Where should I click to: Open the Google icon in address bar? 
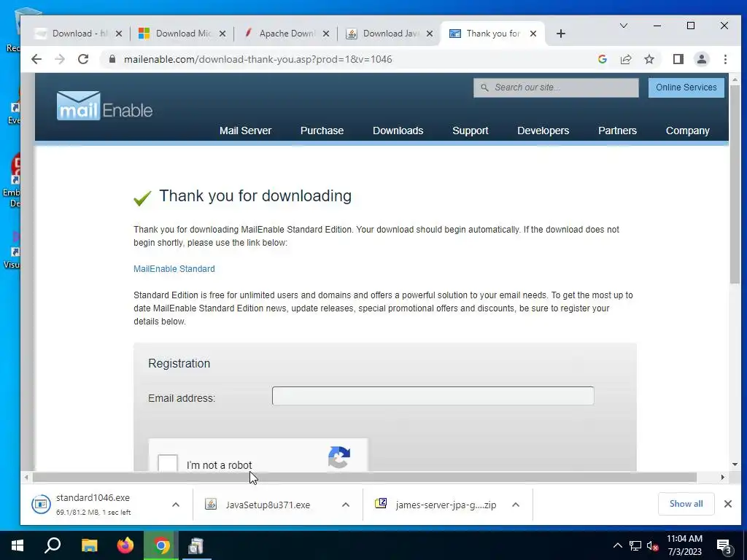coord(602,59)
